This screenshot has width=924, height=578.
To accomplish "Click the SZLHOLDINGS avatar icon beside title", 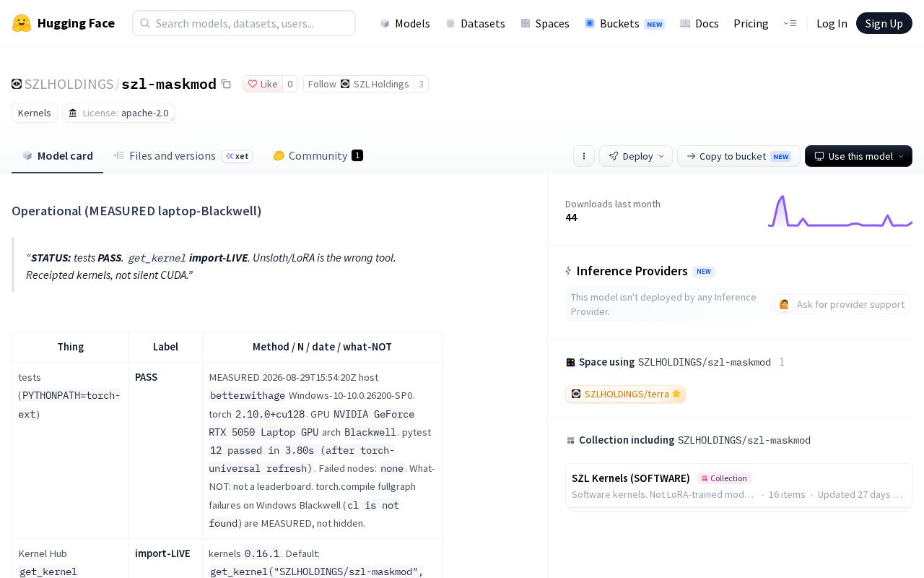I will (17, 84).
